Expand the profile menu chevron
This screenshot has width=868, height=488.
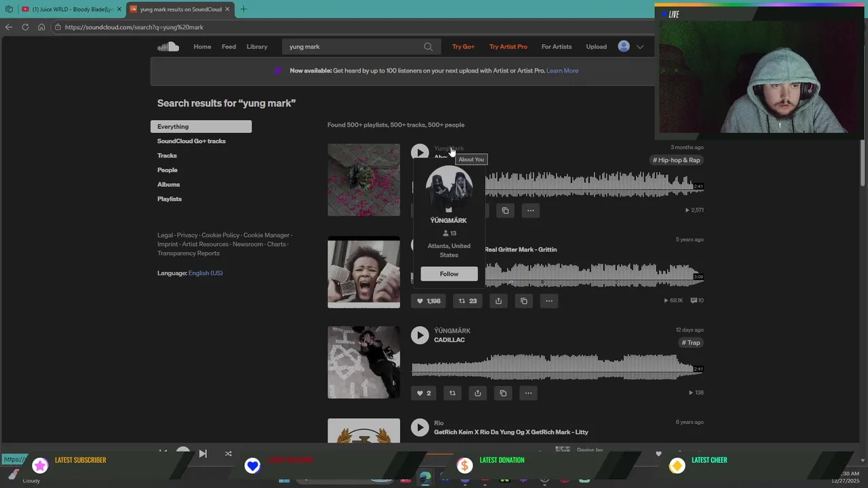tap(639, 47)
